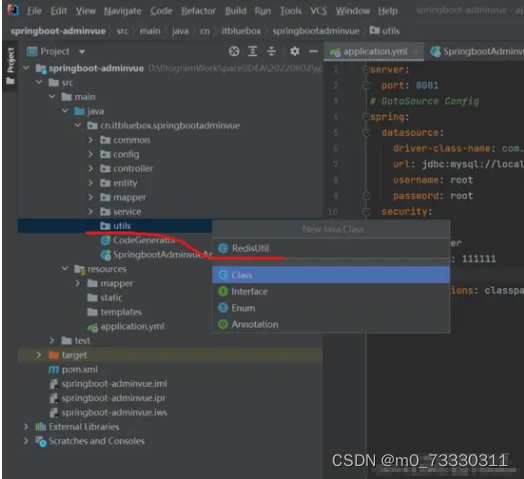Viewport: 524px width, 479px height.
Task: Select the templates folder under resources
Action: pyautogui.click(x=121, y=312)
